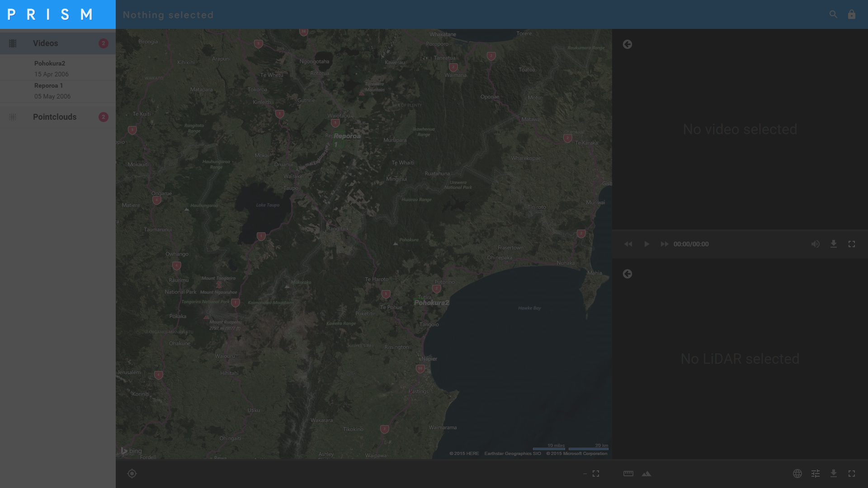
Task: Collapse LiDAR panel with back arrow
Action: [627, 274]
